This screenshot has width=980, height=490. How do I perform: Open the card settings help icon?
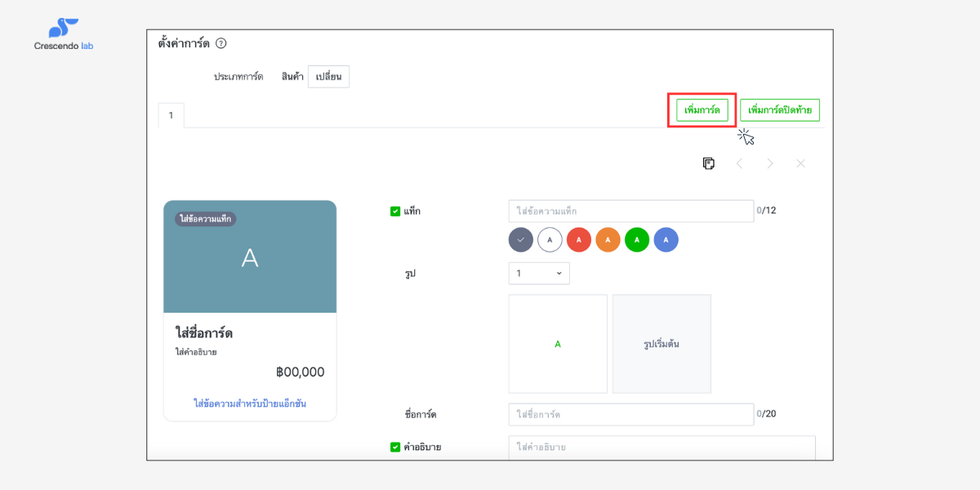tap(220, 45)
